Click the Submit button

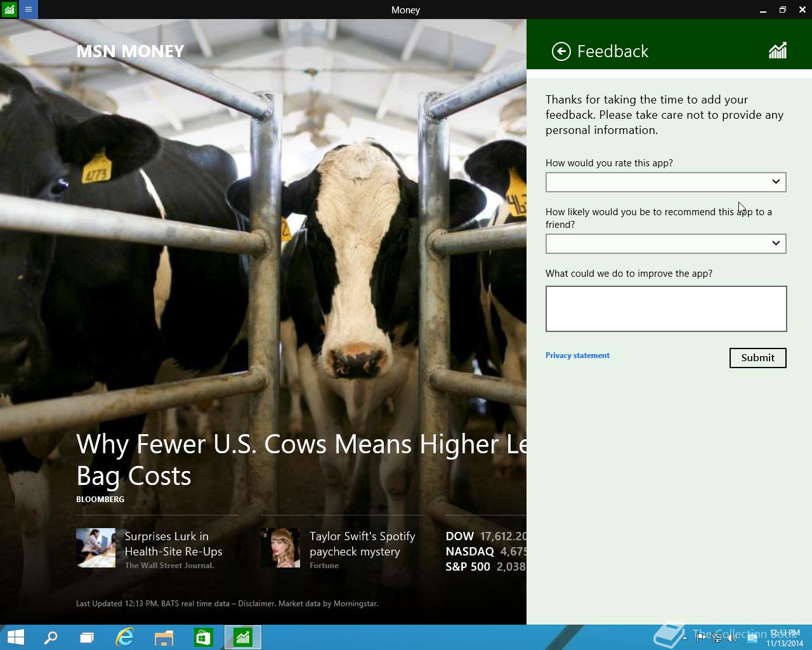coord(758,358)
